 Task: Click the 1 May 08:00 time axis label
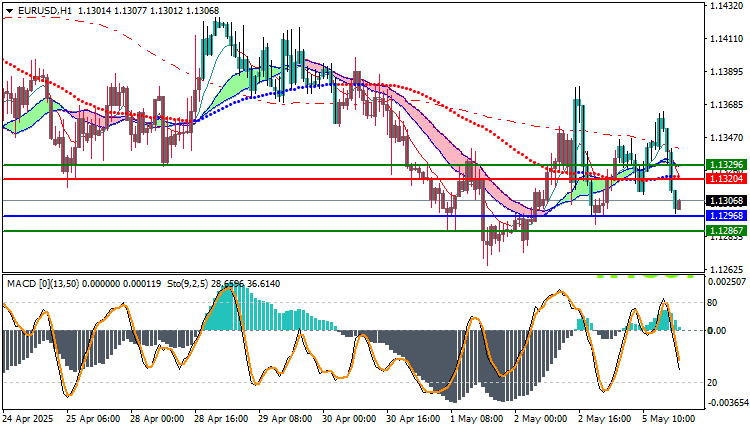(476, 419)
